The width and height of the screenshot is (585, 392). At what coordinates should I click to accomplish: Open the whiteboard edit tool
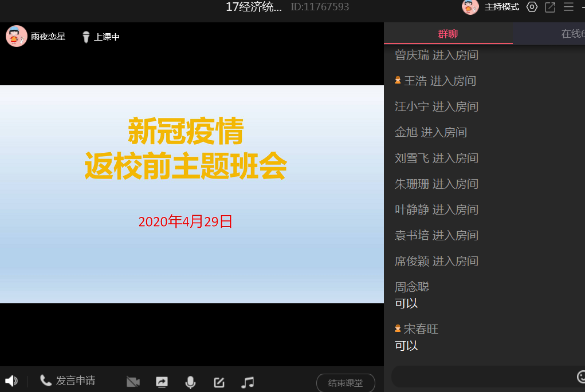pos(219,382)
